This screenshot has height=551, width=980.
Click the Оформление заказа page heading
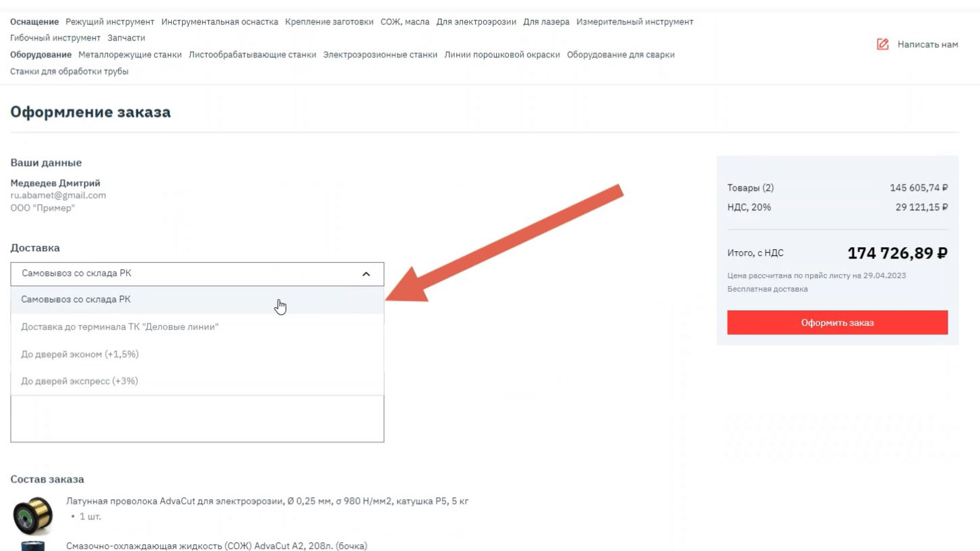pos(90,112)
